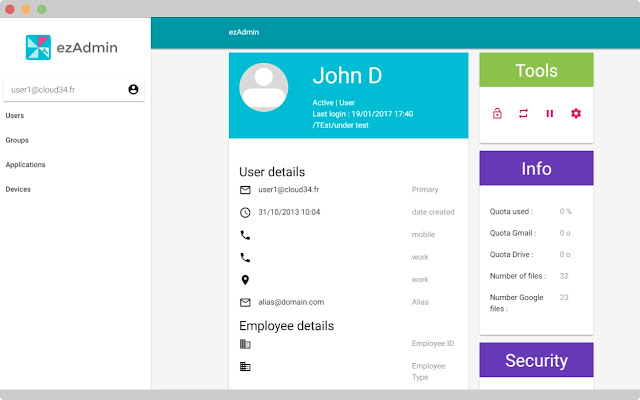640x400 pixels.
Task: Click the user1@cloud34.fr primary email row
Action: pos(348,190)
